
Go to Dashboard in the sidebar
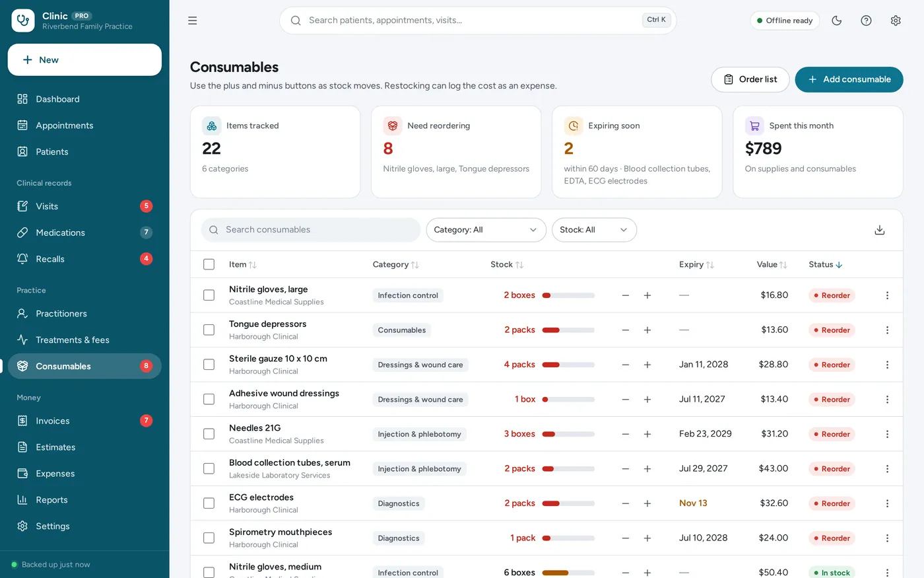tap(84, 99)
